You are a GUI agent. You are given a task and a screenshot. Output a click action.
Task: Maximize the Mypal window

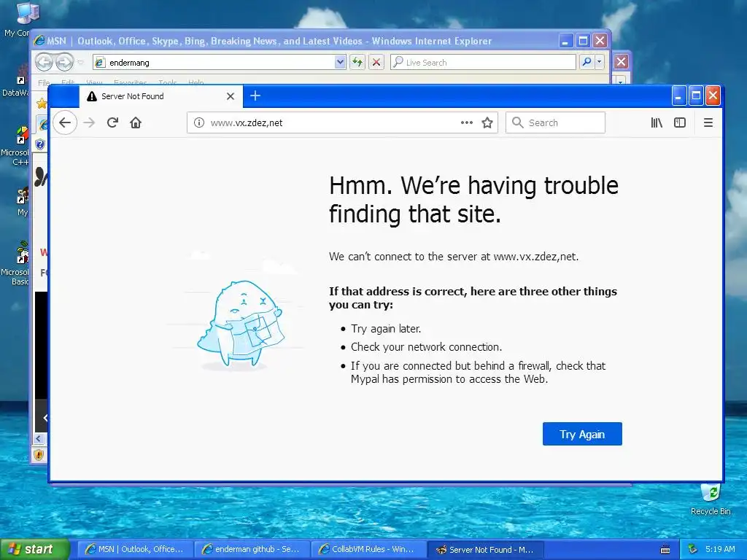696,96
